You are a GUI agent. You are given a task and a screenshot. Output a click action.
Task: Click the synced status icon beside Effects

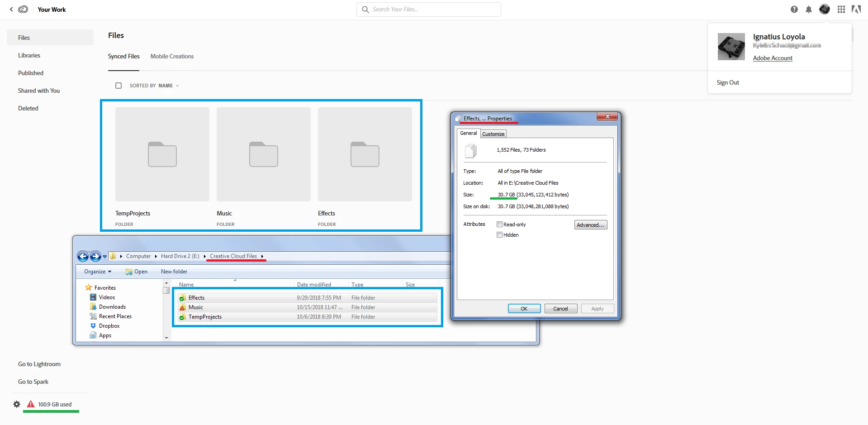[182, 298]
